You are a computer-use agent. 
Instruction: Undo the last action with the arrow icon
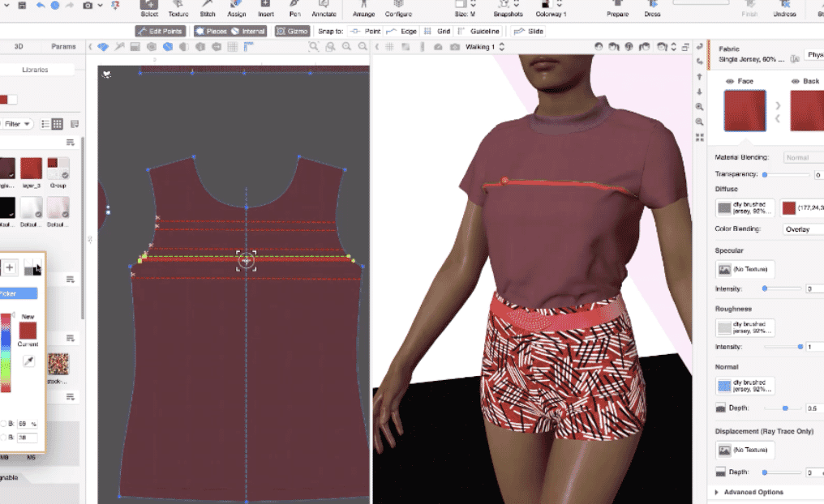40,5
